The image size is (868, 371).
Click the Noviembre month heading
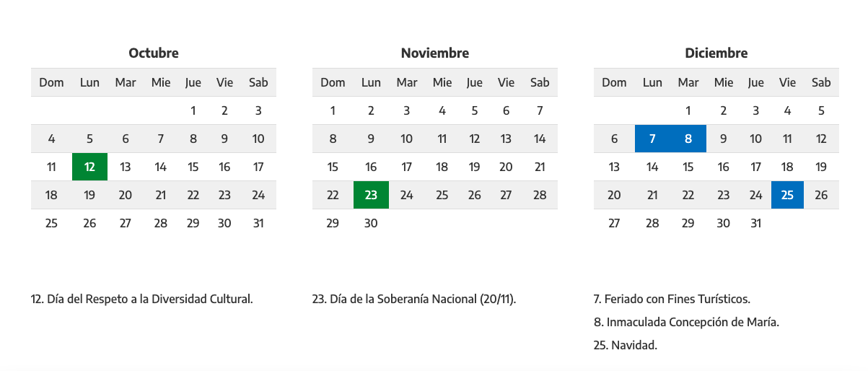pos(435,53)
